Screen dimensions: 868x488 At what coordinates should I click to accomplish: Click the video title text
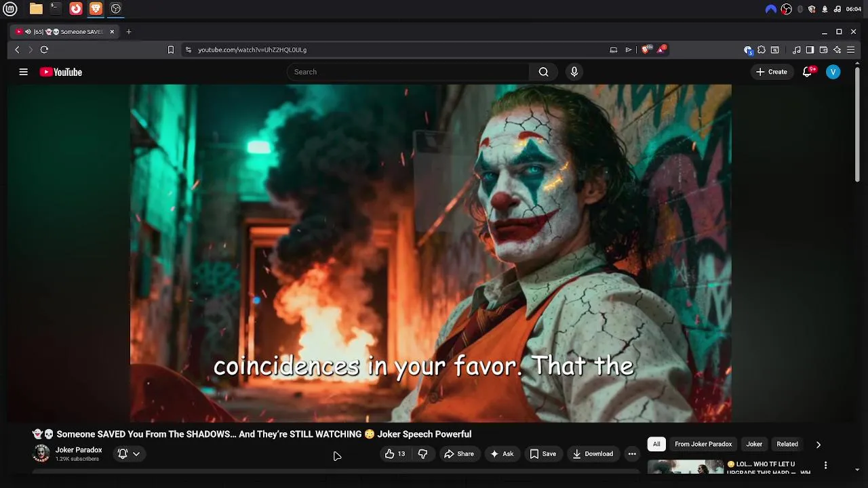pyautogui.click(x=252, y=434)
